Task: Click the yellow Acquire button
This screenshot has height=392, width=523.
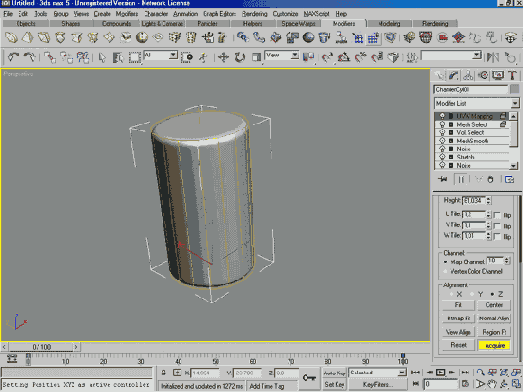Action: (494, 345)
